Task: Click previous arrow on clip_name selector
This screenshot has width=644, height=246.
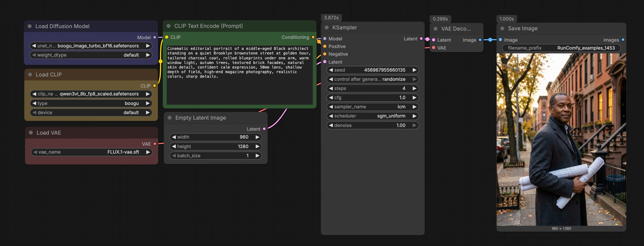Action: [34, 94]
